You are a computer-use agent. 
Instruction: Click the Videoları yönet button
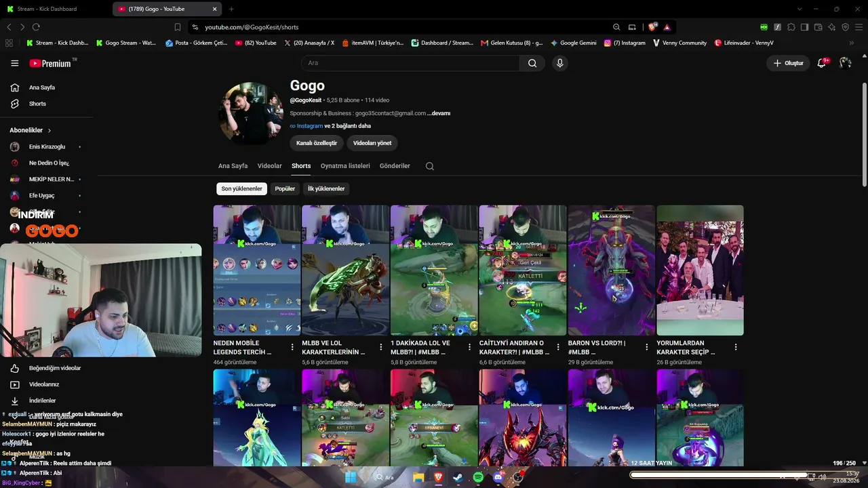372,143
